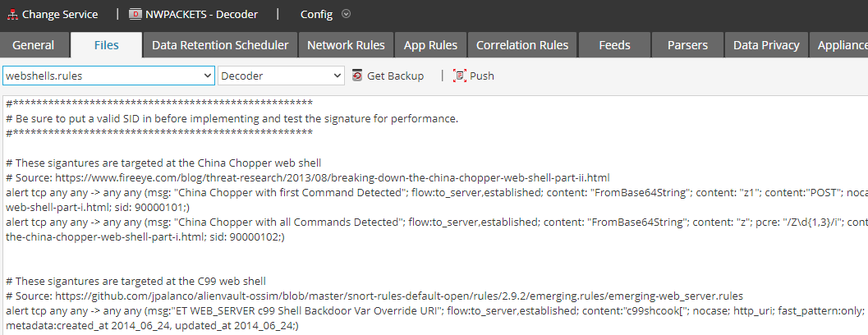Select the Files tab
The width and height of the screenshot is (868, 335).
[106, 45]
